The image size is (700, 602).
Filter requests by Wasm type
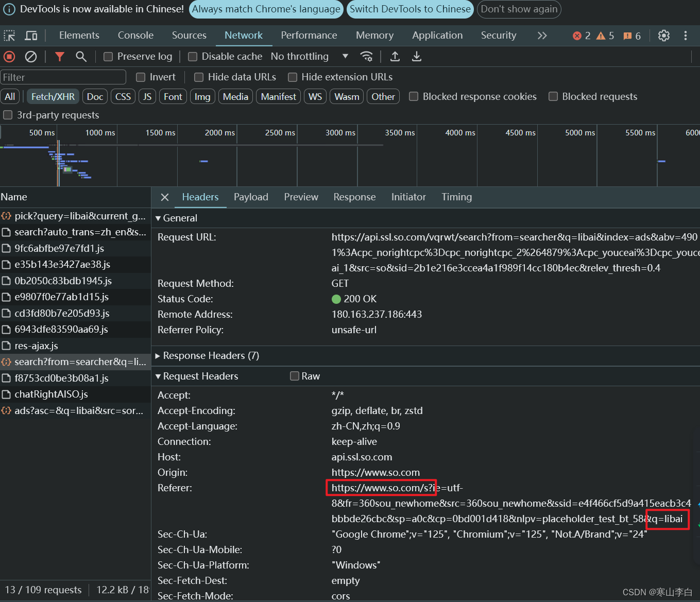(x=347, y=97)
